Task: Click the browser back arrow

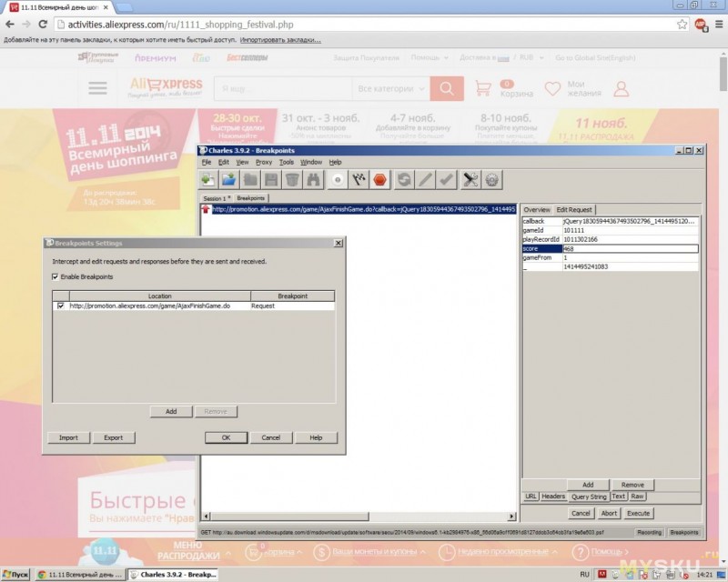Action: coord(10,25)
